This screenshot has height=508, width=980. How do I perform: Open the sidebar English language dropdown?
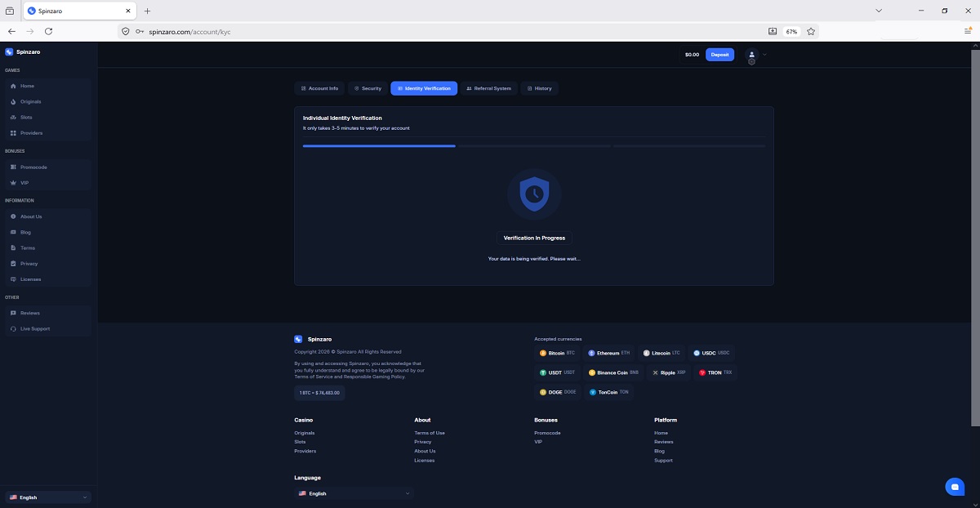[x=48, y=497]
